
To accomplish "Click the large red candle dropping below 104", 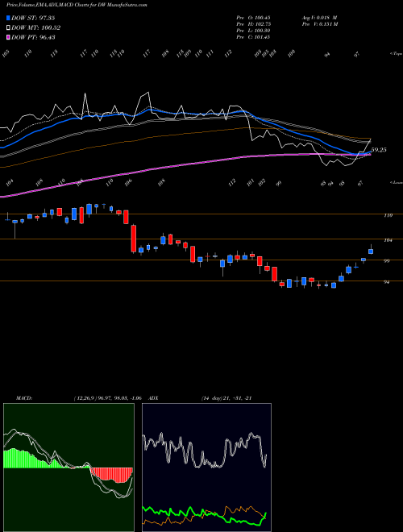I will point(134,239).
